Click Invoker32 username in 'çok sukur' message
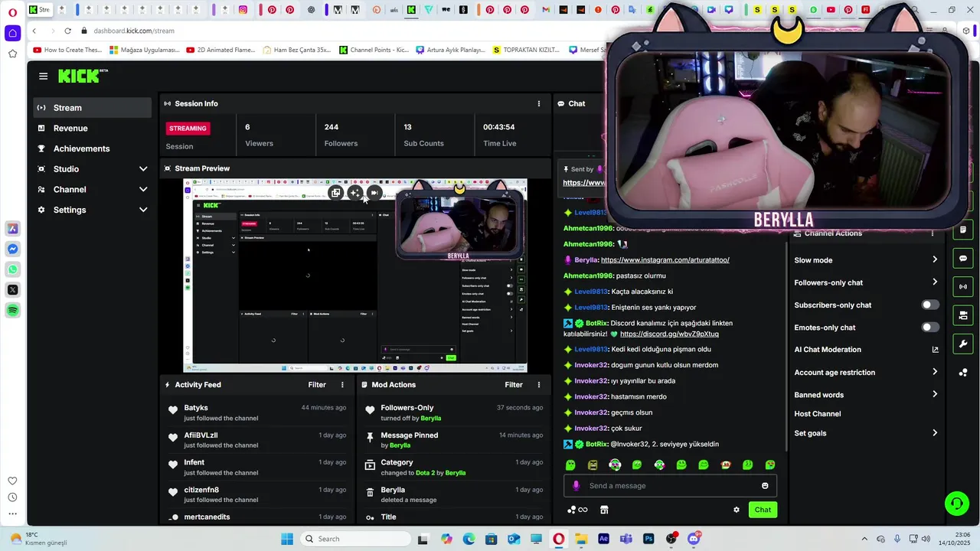This screenshot has height=551, width=980. (591, 429)
